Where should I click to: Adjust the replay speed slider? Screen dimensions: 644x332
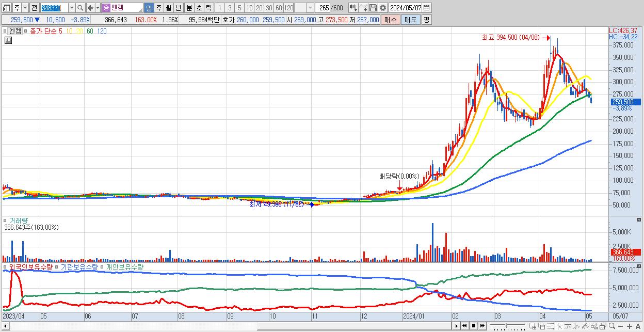507,326
